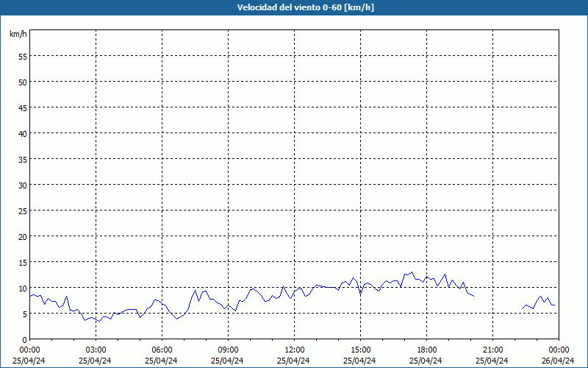The image size is (588, 368).
Task: Click the 25/04/24 date under 12:00
Action: click(x=293, y=361)
